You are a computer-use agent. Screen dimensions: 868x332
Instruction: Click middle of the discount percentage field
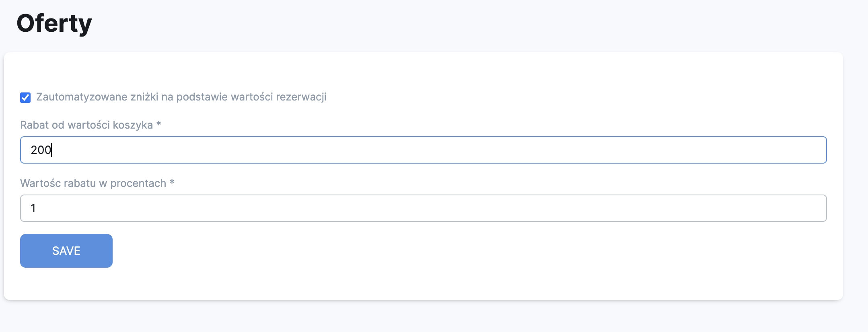point(423,208)
